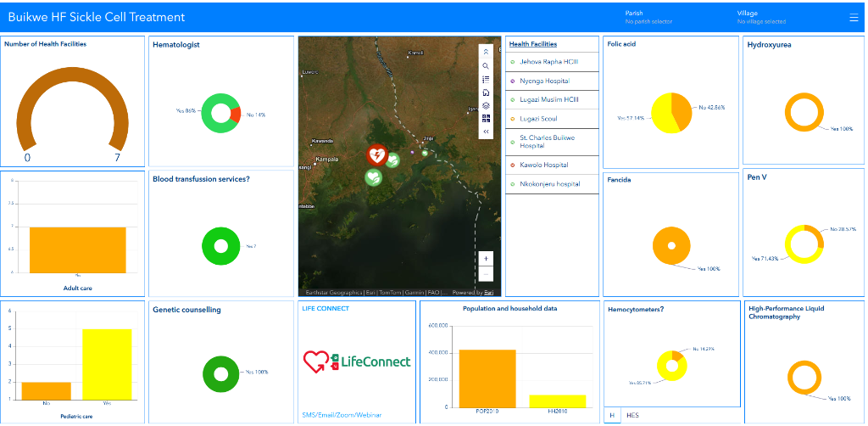Image resolution: width=868 pixels, height=426 pixels.
Task: Click the yellow Yes bar in Pediatric care chart
Action: (108, 365)
